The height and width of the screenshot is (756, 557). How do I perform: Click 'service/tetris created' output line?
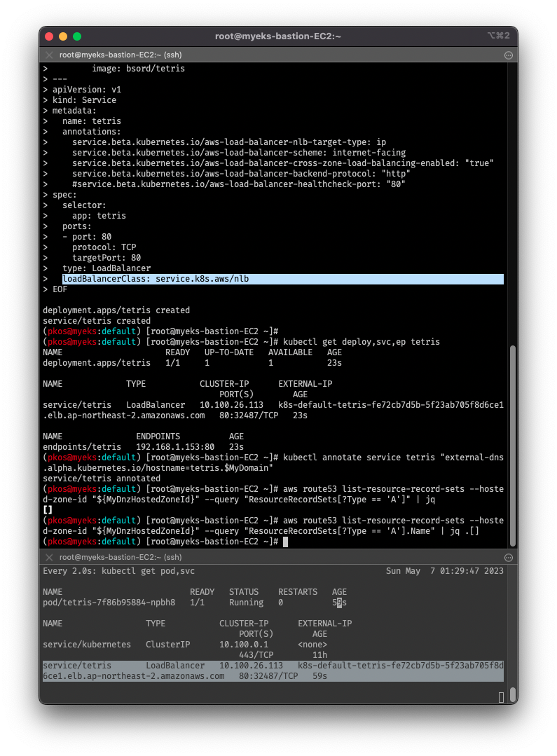(97, 321)
